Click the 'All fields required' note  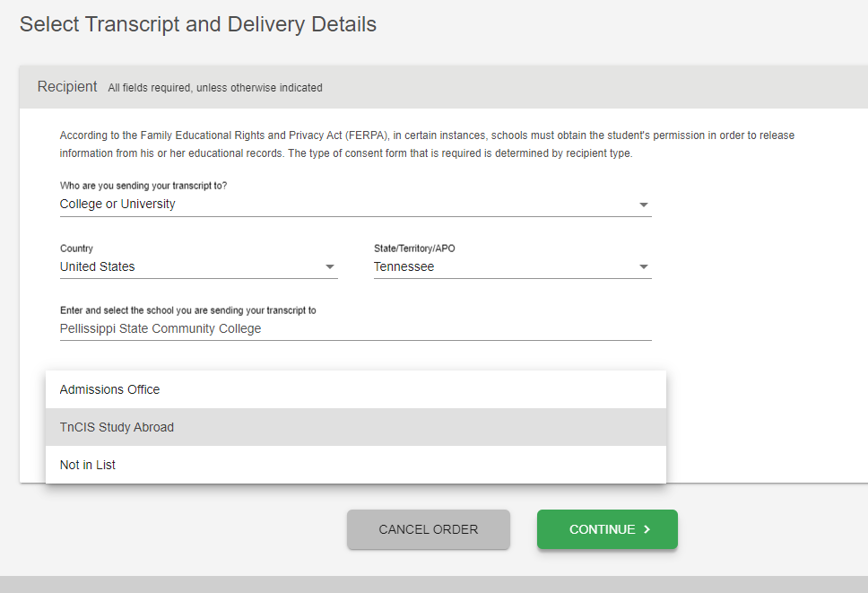click(x=215, y=88)
